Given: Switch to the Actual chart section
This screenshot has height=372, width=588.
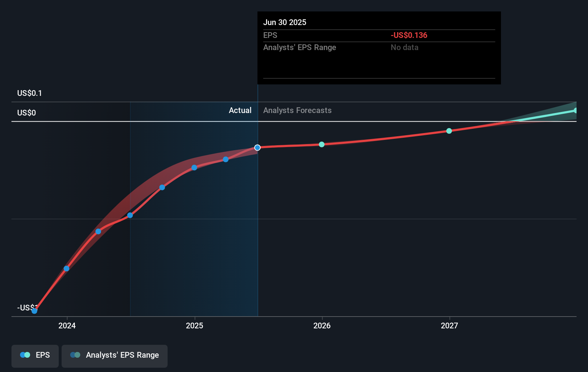Looking at the screenshot, I should pos(240,110).
